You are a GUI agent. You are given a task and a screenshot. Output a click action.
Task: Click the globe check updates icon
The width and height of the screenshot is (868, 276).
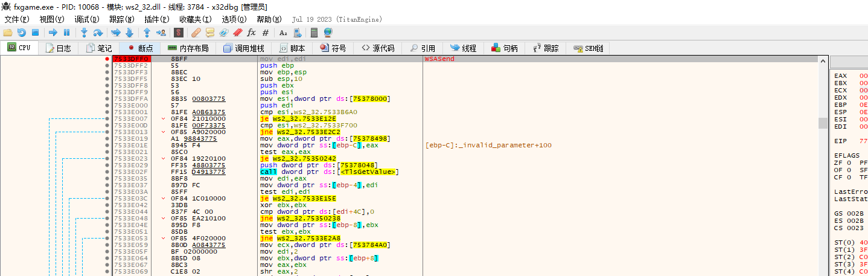328,33
